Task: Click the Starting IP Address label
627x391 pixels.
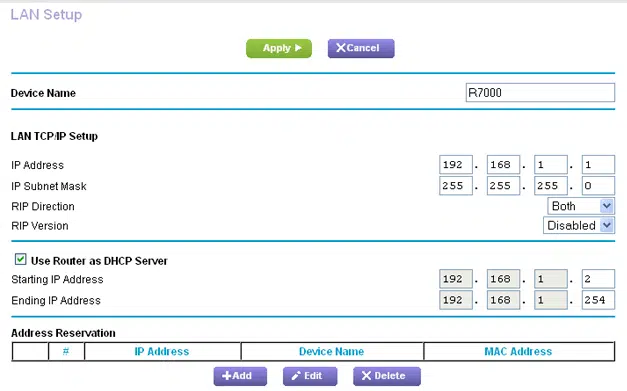Action: pos(57,279)
